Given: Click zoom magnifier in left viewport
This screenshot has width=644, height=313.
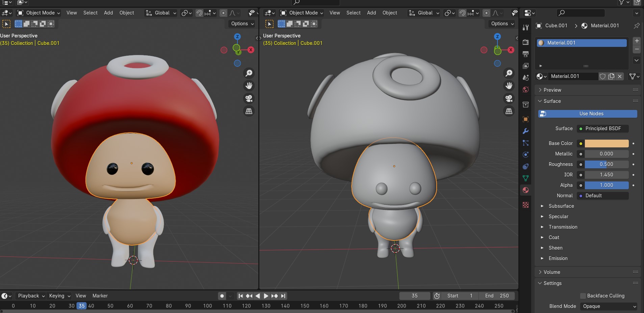Looking at the screenshot, I should (x=249, y=73).
